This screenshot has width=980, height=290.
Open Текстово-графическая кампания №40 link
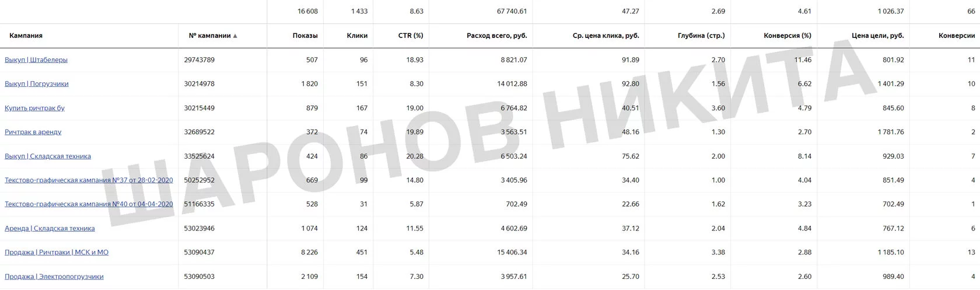[x=89, y=204]
